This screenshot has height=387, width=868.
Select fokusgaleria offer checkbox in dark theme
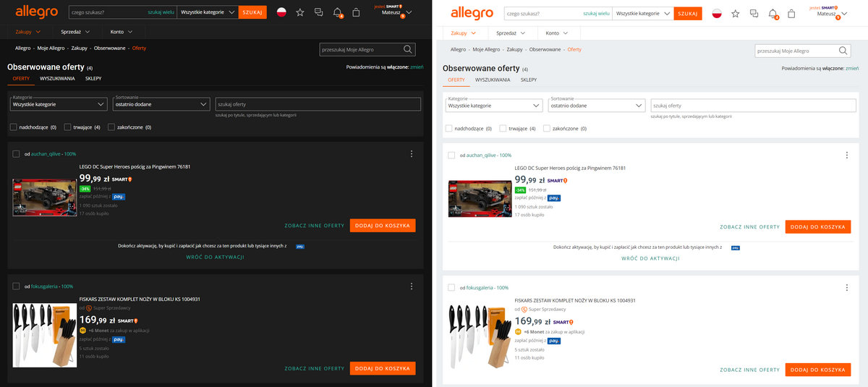(x=16, y=286)
